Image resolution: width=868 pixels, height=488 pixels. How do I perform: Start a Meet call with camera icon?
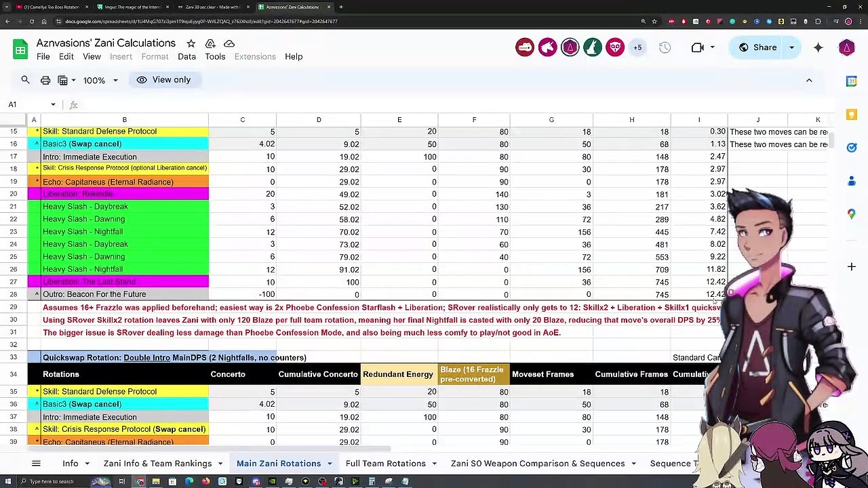(x=697, y=47)
